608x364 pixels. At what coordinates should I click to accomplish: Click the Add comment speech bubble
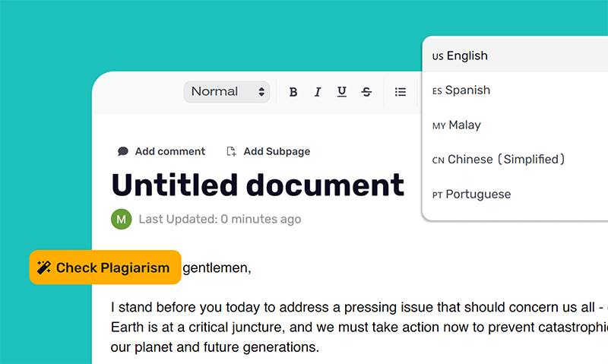123,151
